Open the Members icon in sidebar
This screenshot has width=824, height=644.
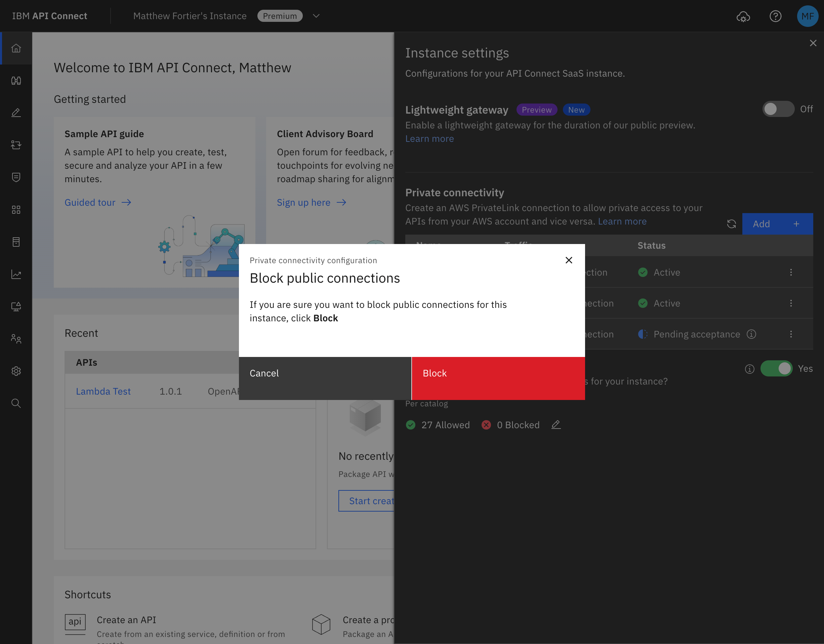click(x=16, y=339)
